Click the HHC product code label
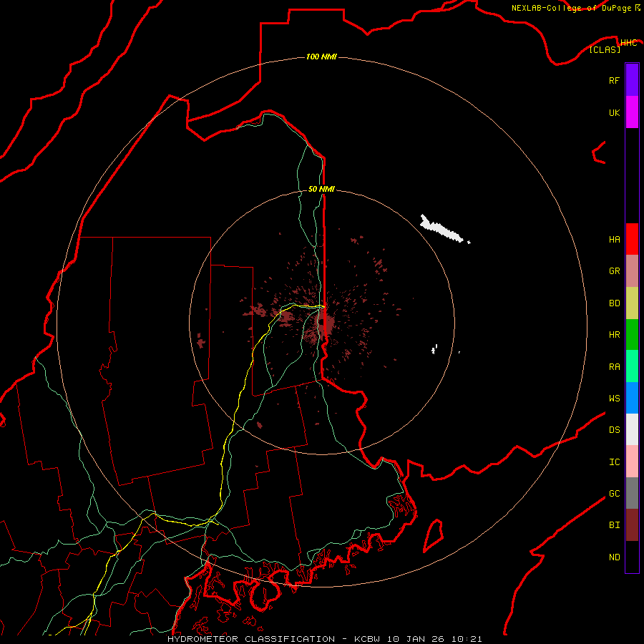644x644 pixels. [x=628, y=43]
